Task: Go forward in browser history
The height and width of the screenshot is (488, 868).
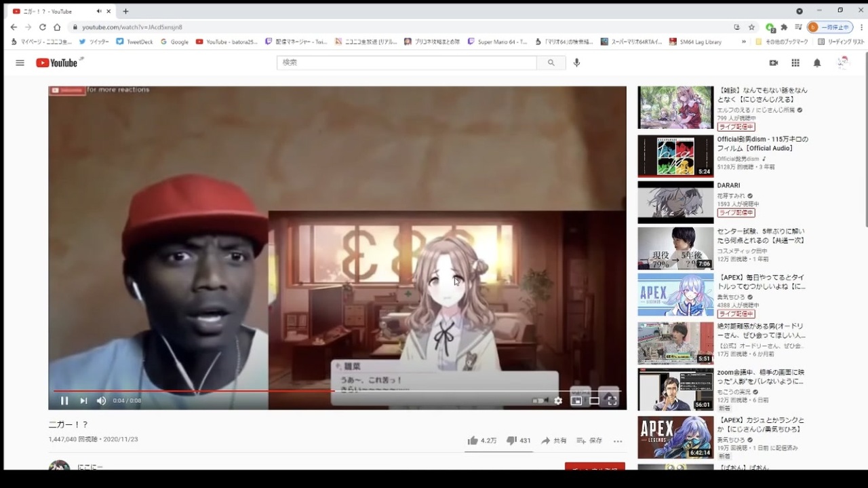Action: (x=28, y=27)
